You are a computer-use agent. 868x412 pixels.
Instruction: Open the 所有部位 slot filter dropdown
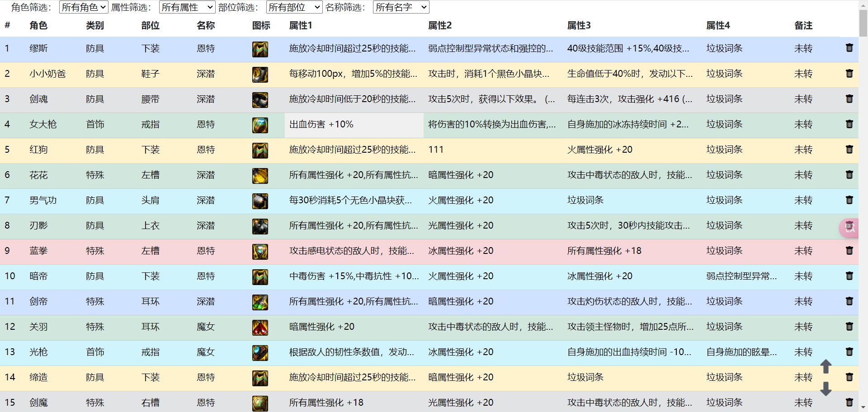pos(294,7)
